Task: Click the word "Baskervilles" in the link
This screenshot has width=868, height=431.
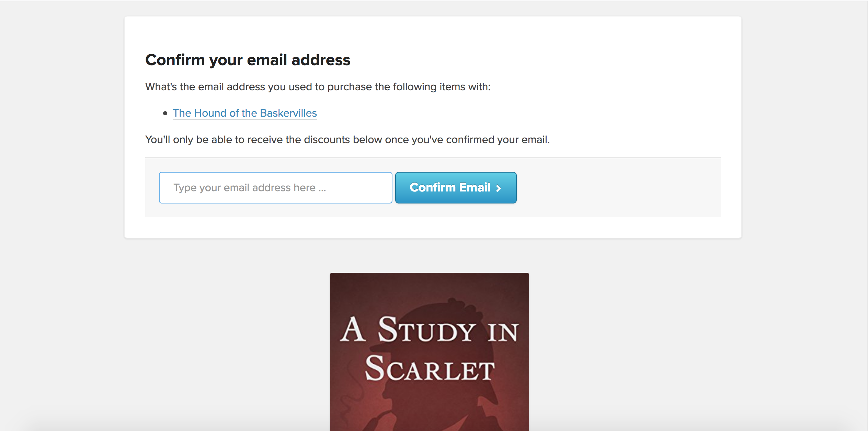Action: click(288, 113)
